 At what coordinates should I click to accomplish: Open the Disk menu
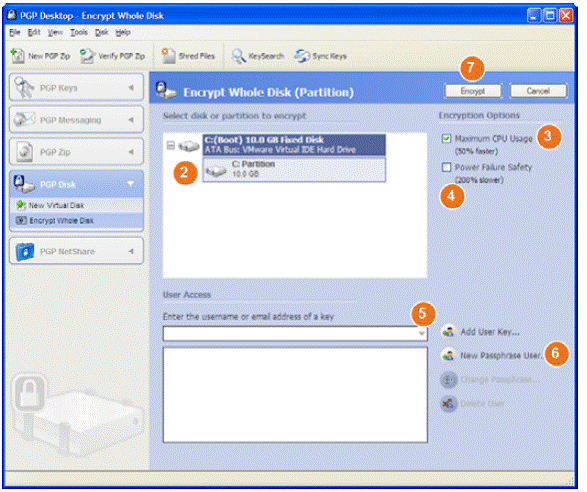(x=101, y=33)
